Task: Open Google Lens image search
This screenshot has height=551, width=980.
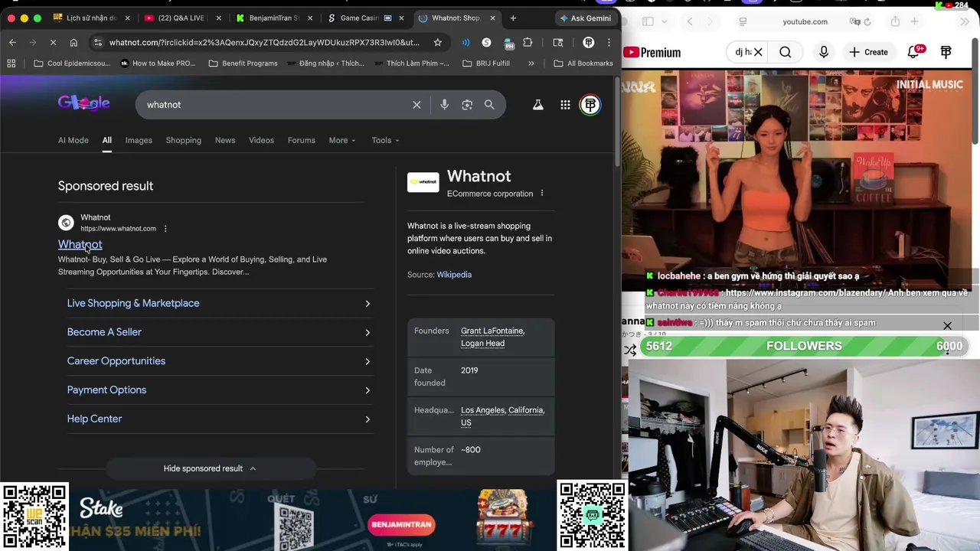Action: (x=467, y=105)
